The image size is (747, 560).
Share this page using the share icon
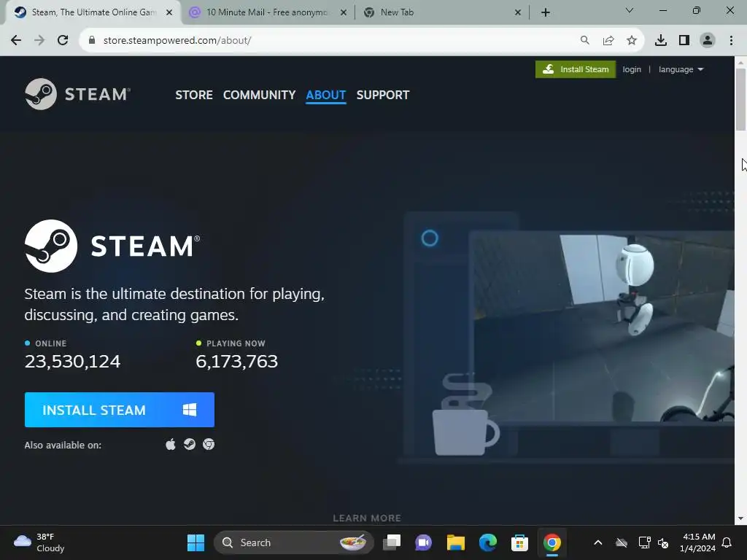(608, 41)
